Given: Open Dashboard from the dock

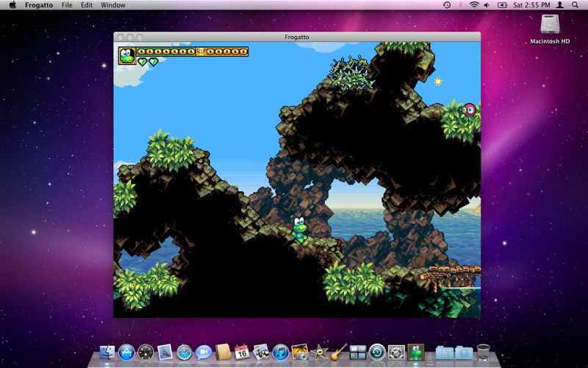Looking at the screenshot, I should (x=146, y=353).
